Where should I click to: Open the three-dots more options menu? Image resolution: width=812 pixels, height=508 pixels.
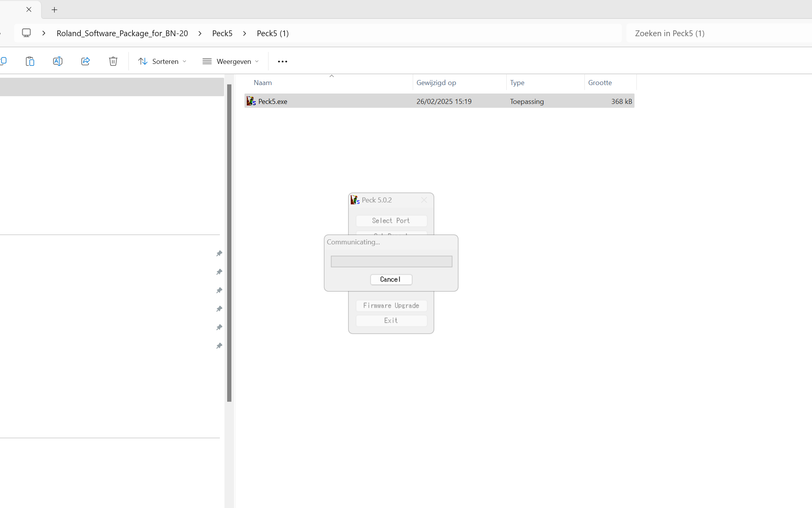pos(283,61)
